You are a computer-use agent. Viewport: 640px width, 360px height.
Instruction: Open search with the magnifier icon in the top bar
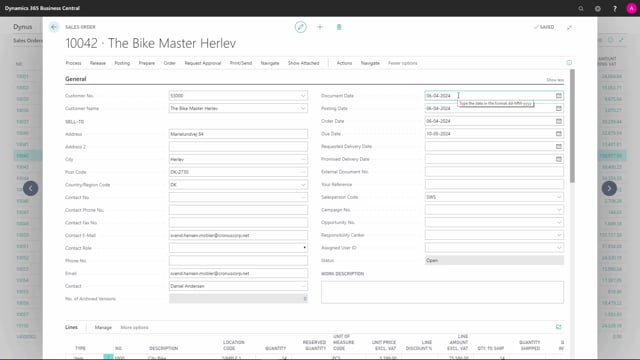[x=581, y=8]
